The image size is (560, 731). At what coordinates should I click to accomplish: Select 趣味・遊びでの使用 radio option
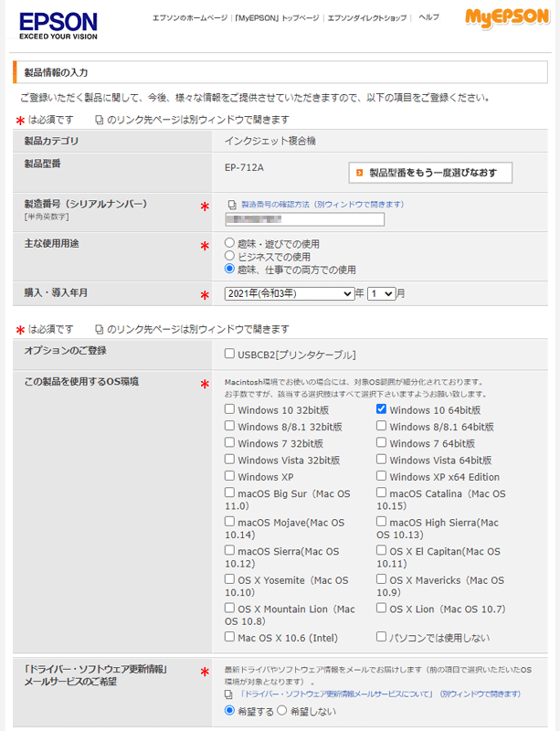coord(229,242)
